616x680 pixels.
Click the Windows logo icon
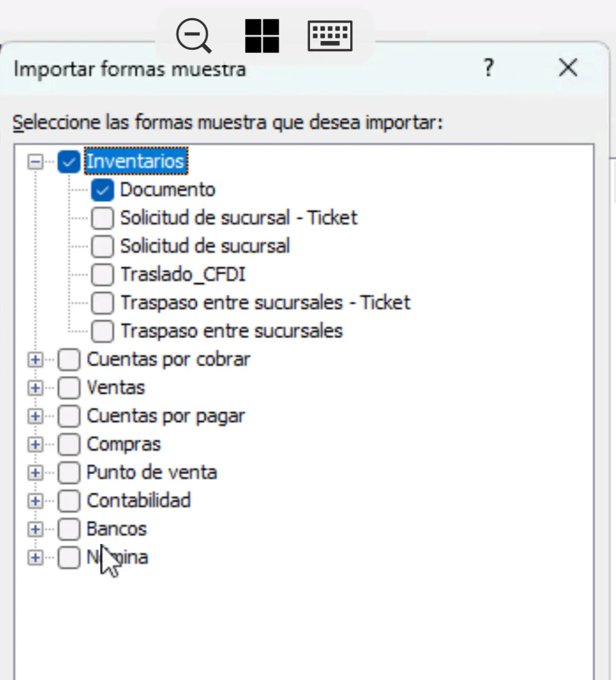pos(261,35)
